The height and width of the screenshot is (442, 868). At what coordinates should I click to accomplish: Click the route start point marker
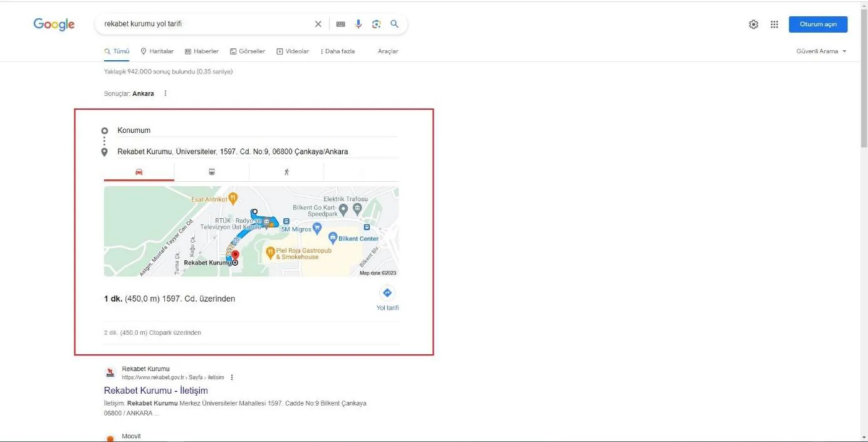[x=254, y=212]
